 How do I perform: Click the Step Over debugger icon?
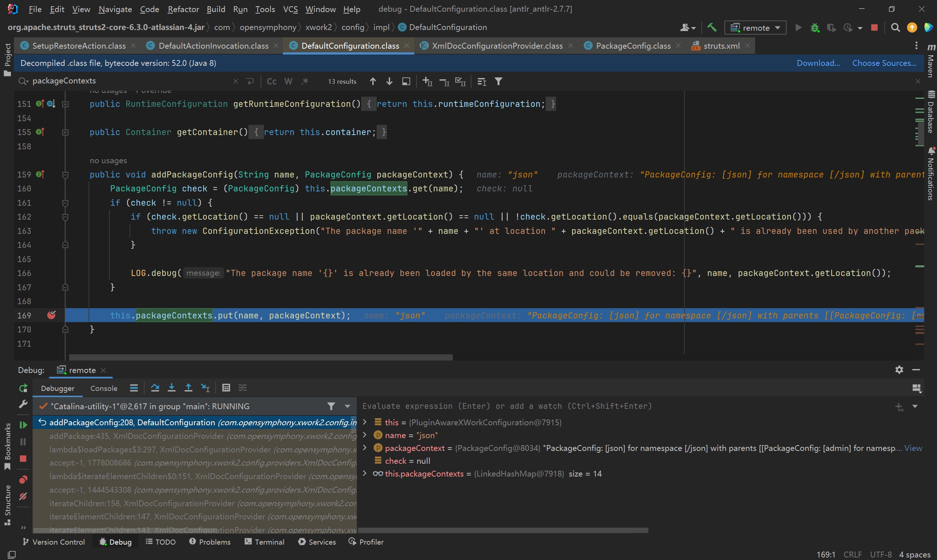[155, 388]
